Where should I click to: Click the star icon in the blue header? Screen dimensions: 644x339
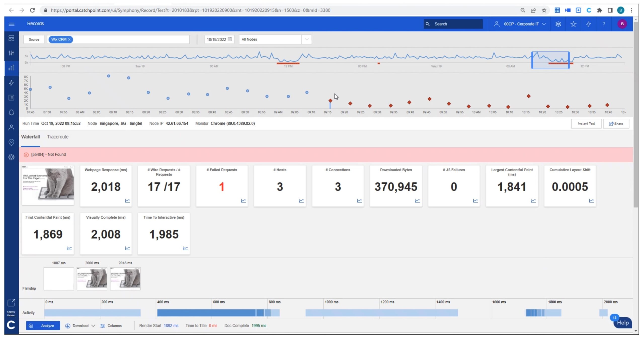pyautogui.click(x=573, y=24)
